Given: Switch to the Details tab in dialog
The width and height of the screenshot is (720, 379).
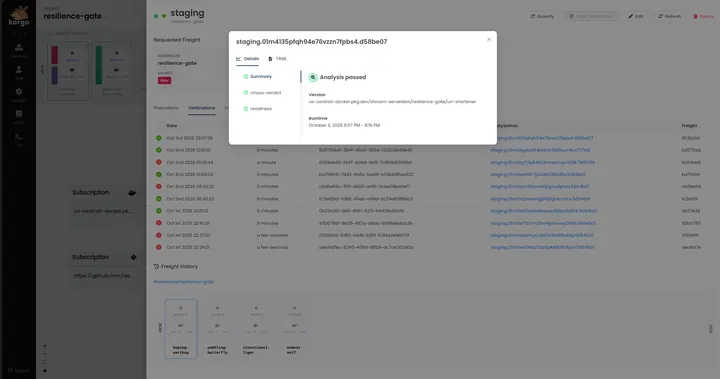Looking at the screenshot, I should 248,59.
